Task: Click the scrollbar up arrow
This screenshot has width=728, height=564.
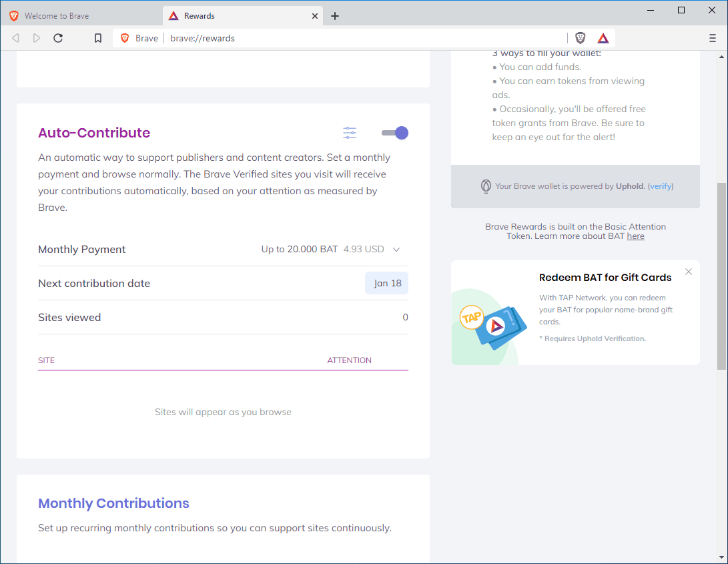Action: click(x=721, y=57)
